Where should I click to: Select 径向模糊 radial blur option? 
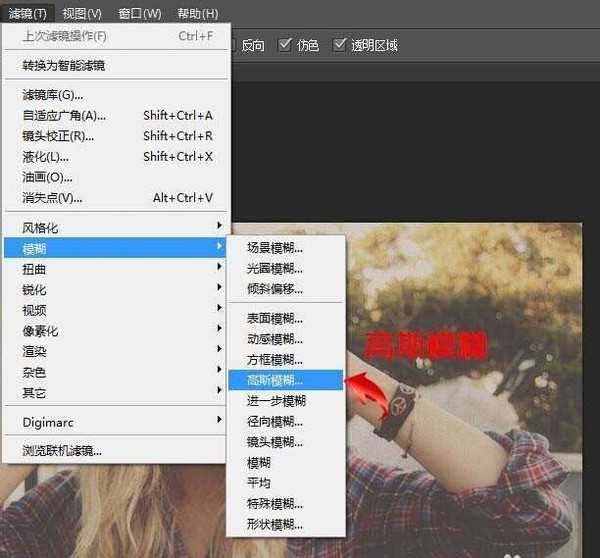point(274,421)
